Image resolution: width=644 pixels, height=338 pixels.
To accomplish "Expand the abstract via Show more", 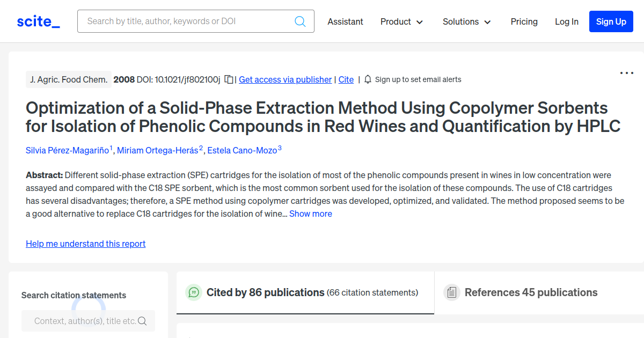I will pyautogui.click(x=311, y=214).
